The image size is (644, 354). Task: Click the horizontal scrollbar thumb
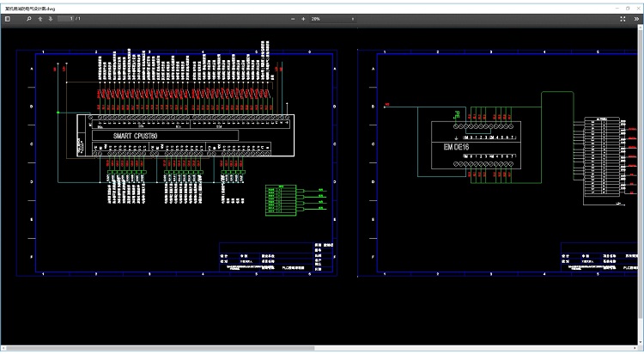(x=159, y=349)
